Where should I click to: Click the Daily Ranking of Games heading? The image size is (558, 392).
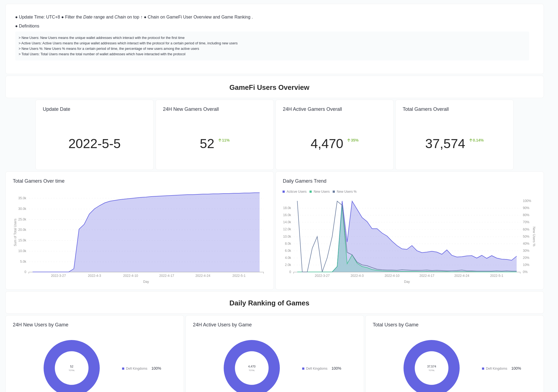tap(269, 303)
